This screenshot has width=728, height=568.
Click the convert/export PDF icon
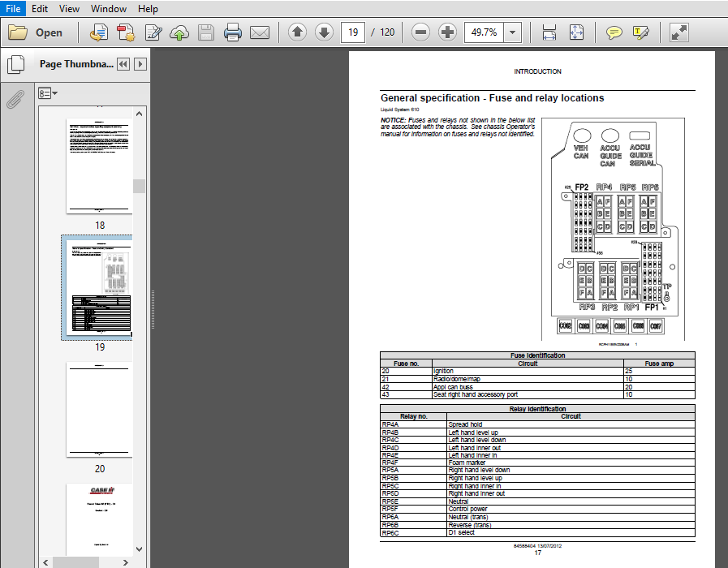point(98,32)
